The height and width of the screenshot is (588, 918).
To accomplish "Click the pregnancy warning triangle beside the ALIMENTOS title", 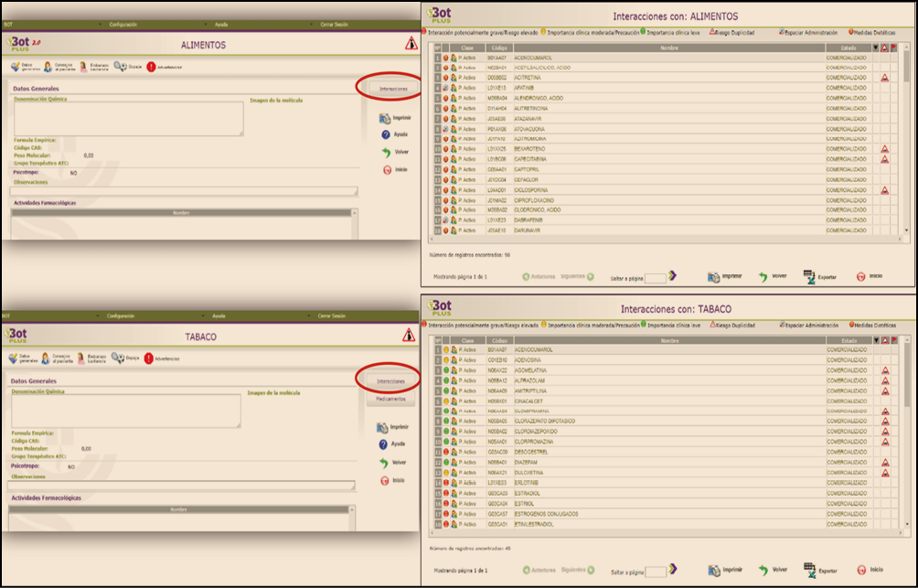I will (411, 44).
